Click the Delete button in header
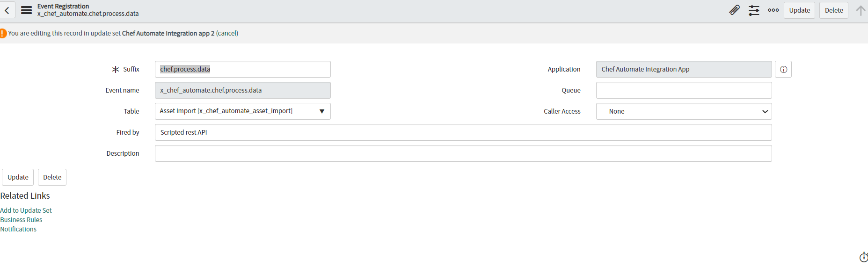The image size is (868, 274). 833,10
